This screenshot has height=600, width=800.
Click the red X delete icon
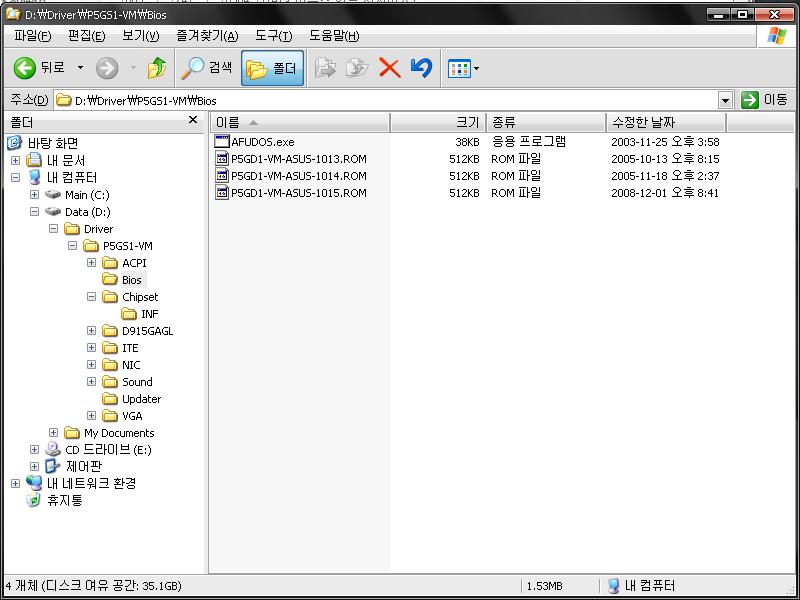click(389, 68)
